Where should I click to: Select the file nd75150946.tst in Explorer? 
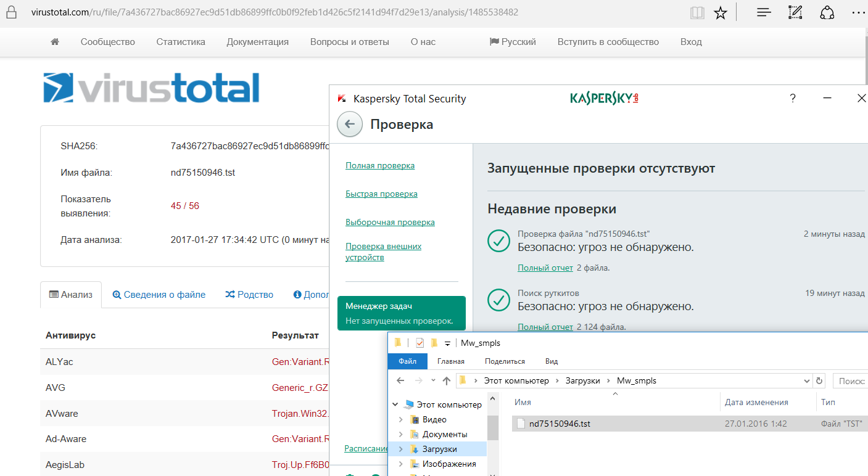tap(560, 424)
